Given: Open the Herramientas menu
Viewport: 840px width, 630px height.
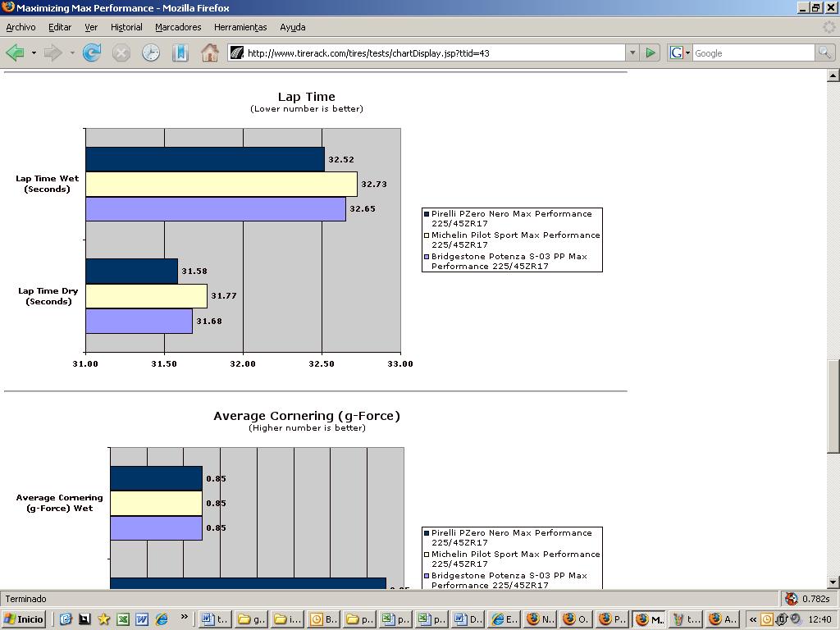Looking at the screenshot, I should point(240,27).
